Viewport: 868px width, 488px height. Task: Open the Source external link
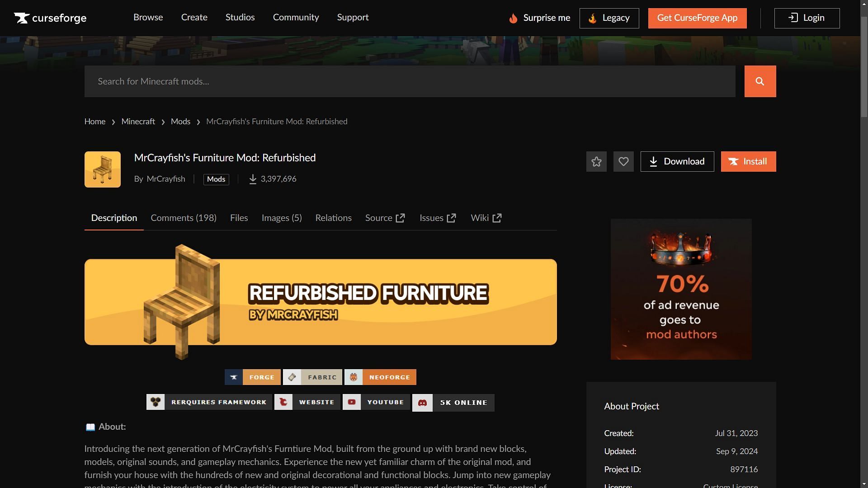pos(386,217)
